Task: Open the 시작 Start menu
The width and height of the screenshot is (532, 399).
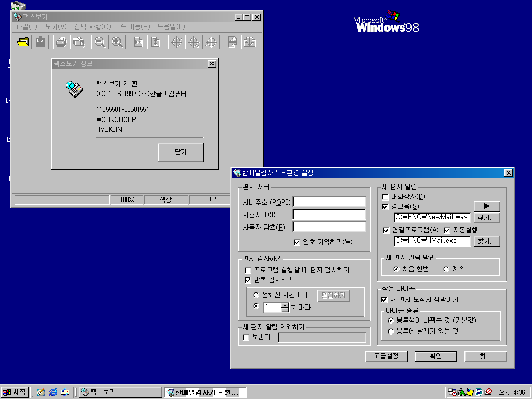Action: 15,392
